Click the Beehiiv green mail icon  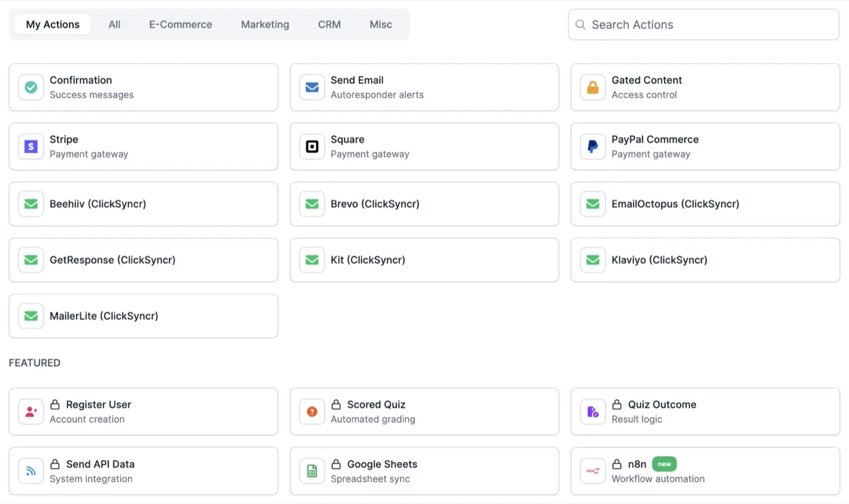(x=31, y=204)
